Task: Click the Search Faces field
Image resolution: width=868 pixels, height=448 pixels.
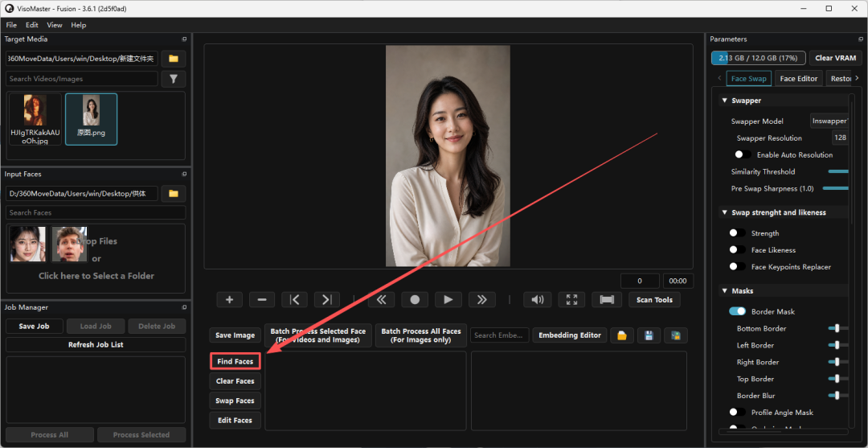Action: pos(96,212)
